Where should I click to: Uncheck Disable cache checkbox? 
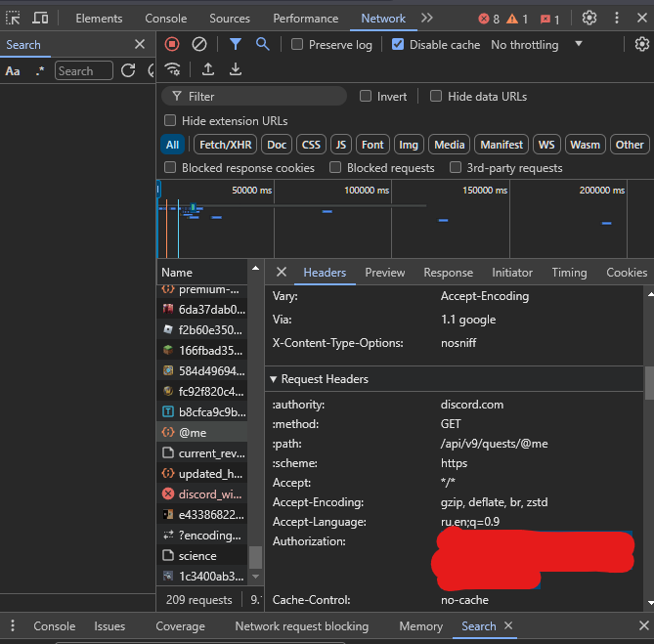coord(398,44)
